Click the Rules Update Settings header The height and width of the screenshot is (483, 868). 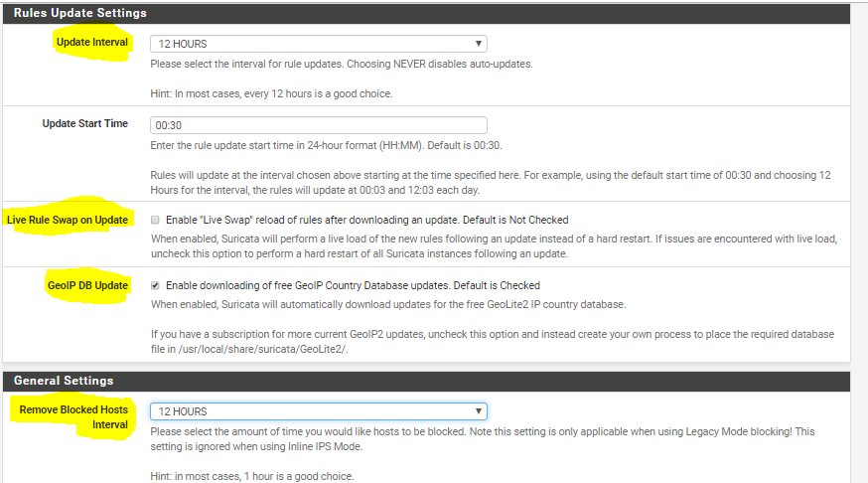click(x=80, y=13)
